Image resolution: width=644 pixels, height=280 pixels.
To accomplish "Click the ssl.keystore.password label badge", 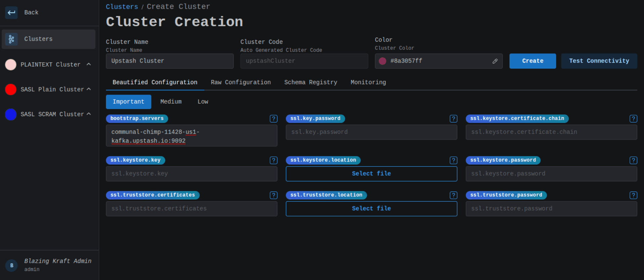I will click(x=503, y=160).
